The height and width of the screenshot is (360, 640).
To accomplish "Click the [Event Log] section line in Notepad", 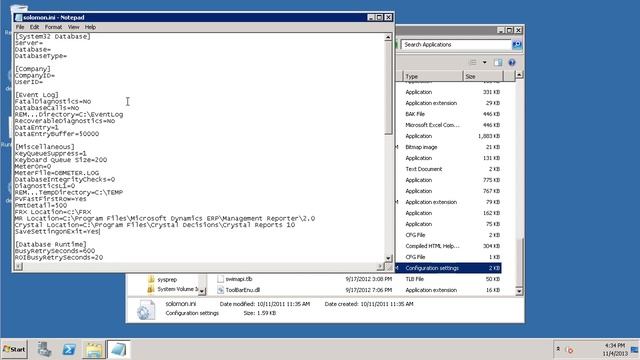I will (37, 95).
